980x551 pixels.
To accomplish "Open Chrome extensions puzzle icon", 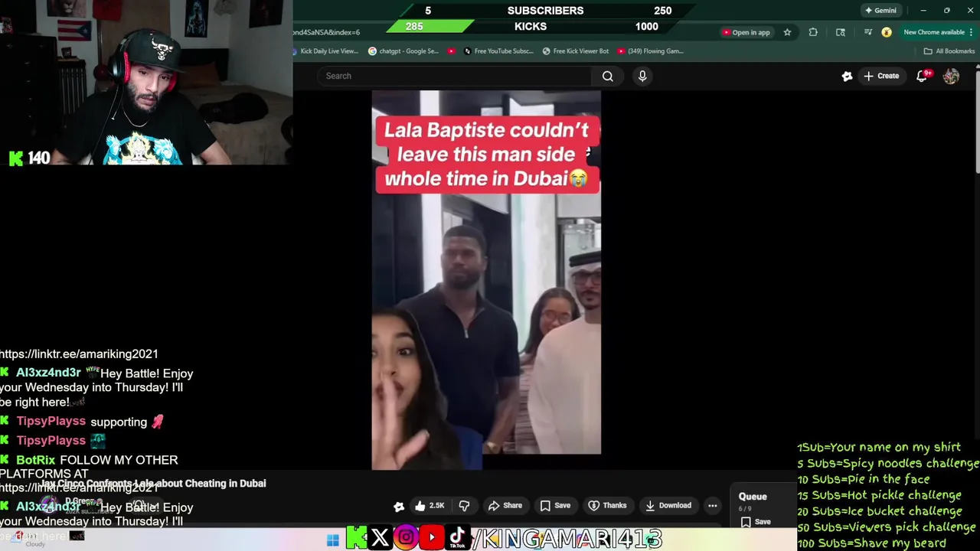I will 813,32.
